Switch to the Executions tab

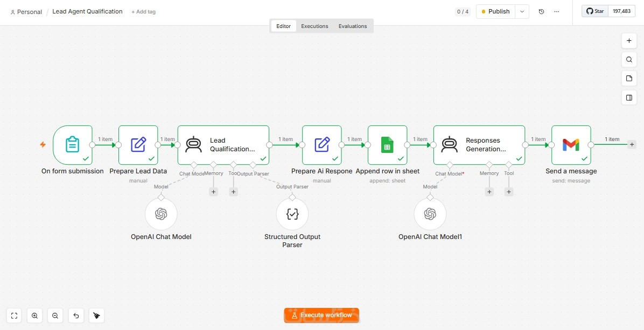(x=314, y=26)
